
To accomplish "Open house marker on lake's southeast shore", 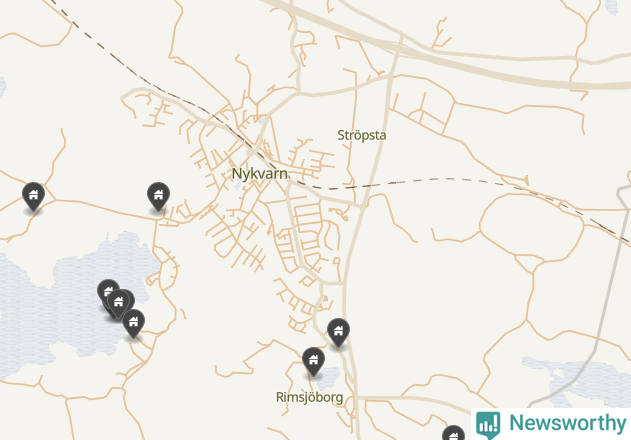I will [x=133, y=324].
